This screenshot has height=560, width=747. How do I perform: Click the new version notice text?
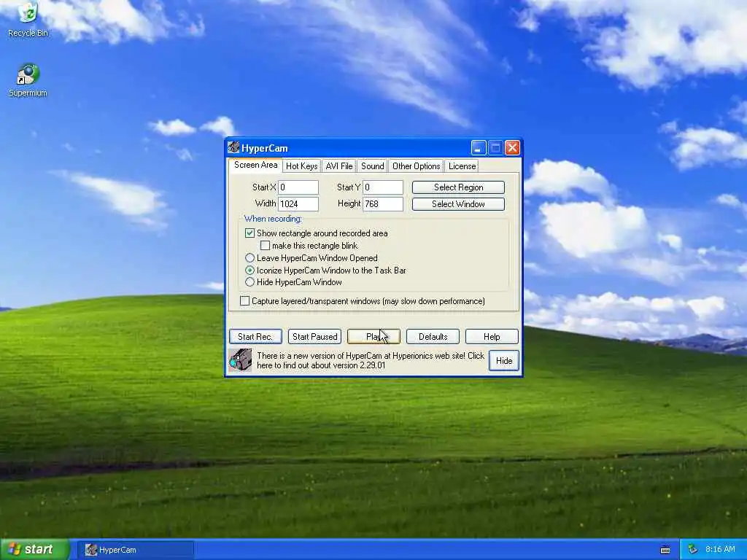point(370,360)
